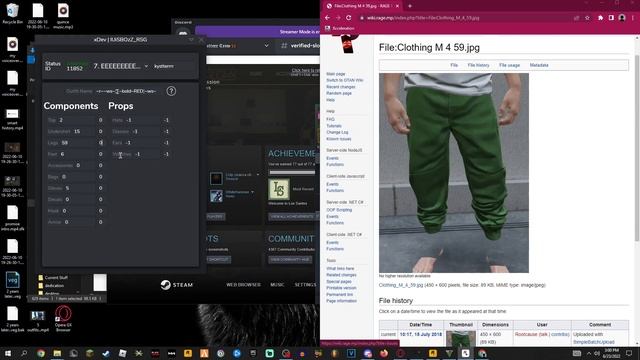Click the Hats texture value -1
640x360 pixels.
coord(166,120)
